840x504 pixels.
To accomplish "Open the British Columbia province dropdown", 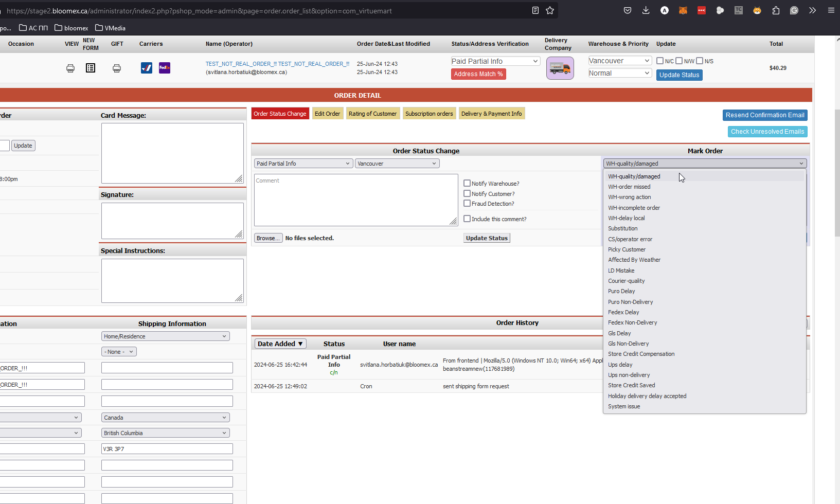I will 166,433.
